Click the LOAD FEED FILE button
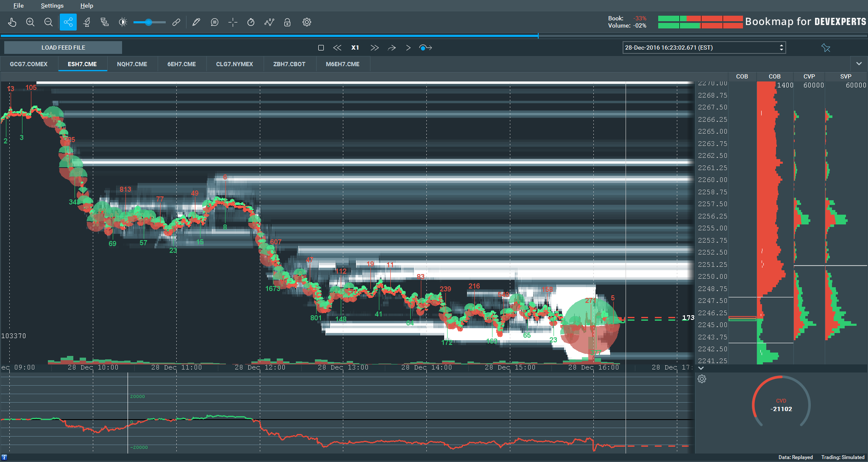This screenshot has height=462, width=868. point(63,48)
